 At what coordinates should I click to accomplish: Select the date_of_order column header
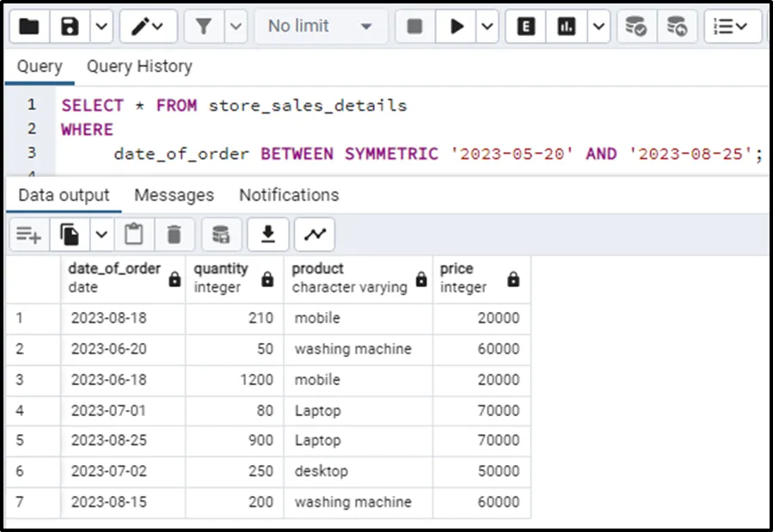pyautogui.click(x=114, y=277)
